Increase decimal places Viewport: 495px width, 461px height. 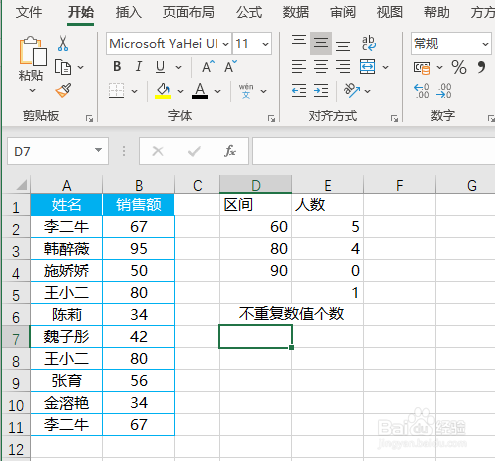tap(422, 91)
